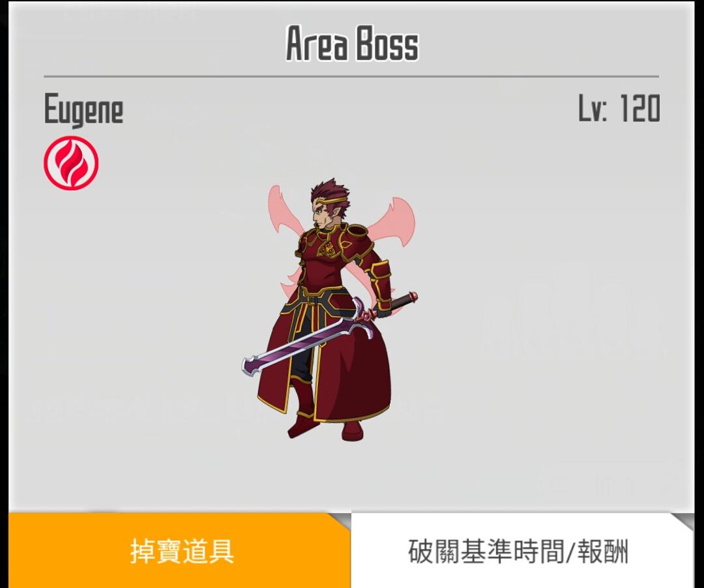
Task: Click the divider line under the title
Action: coord(351,77)
